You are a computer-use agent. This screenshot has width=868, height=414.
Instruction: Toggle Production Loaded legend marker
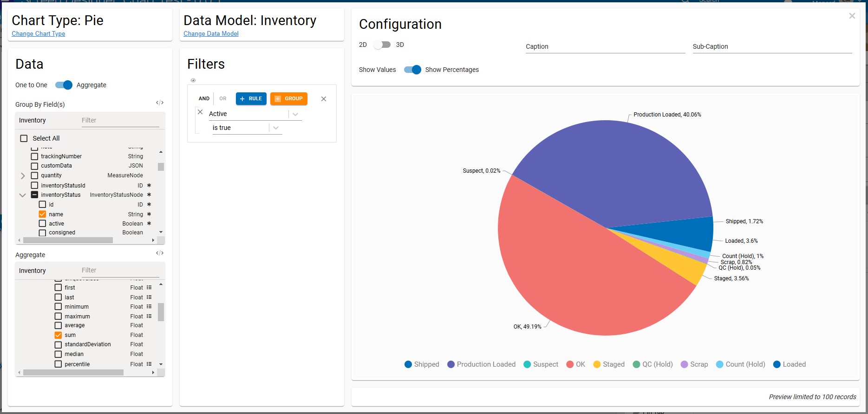(451, 364)
